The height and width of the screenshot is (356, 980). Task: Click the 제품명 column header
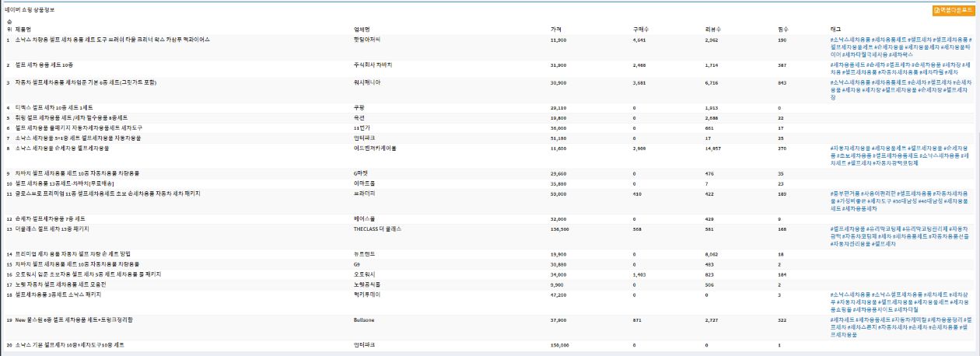23,28
